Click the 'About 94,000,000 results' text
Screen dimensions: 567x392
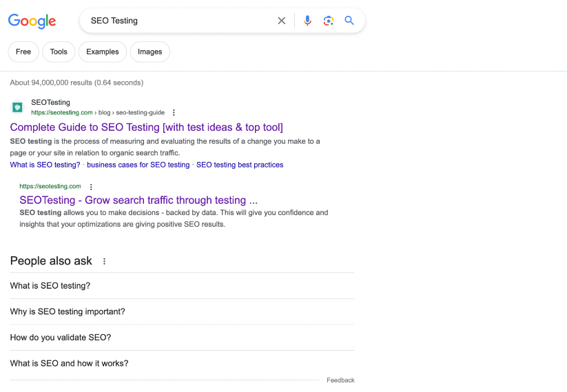(x=76, y=83)
